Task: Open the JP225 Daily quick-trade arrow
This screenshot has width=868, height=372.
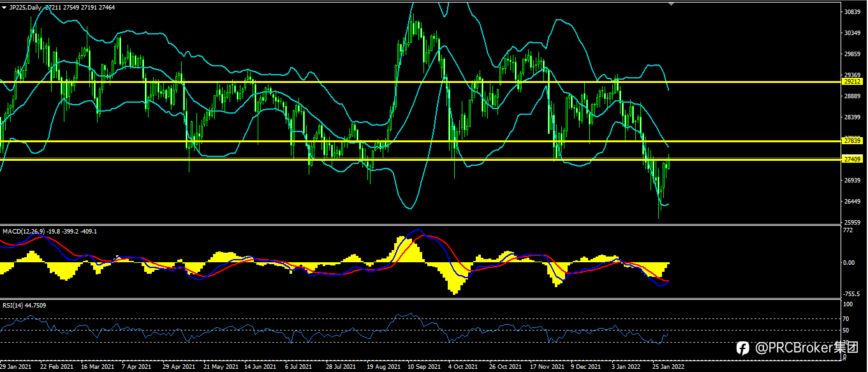Action: coord(4,6)
